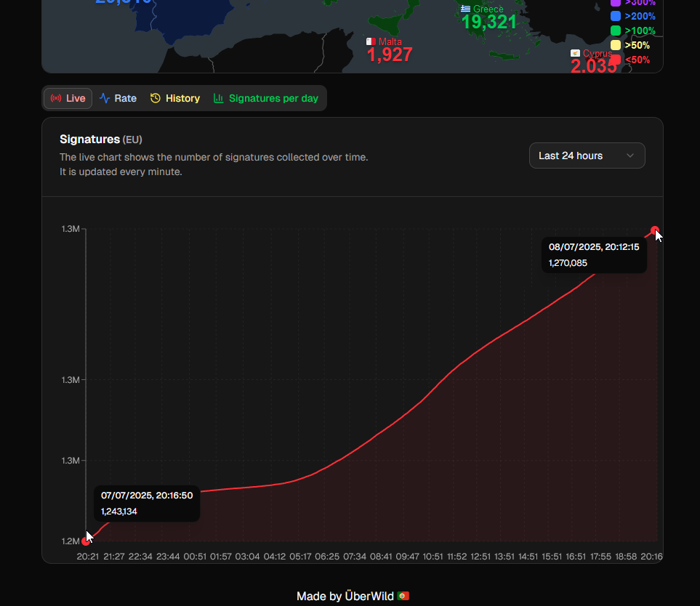Click the 22:34 x-axis time label
Viewport: 700px width, 606px height.
[x=140, y=557]
